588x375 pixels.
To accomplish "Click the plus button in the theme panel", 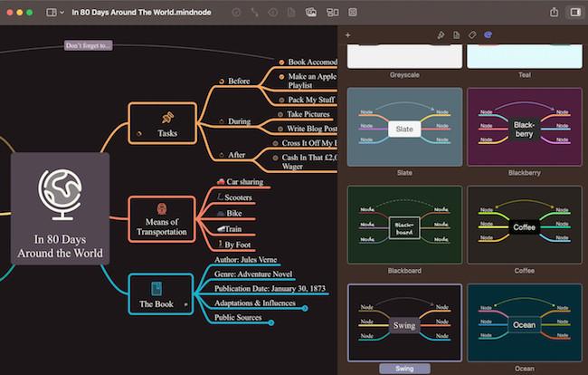I will (348, 35).
